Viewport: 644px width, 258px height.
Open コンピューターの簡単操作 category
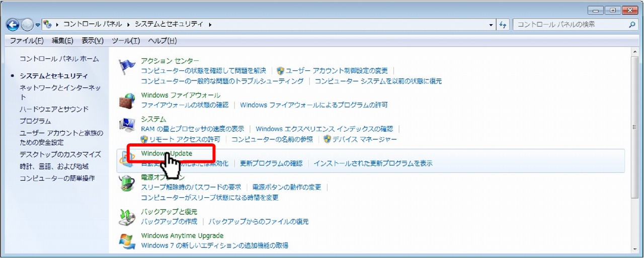pos(57,179)
